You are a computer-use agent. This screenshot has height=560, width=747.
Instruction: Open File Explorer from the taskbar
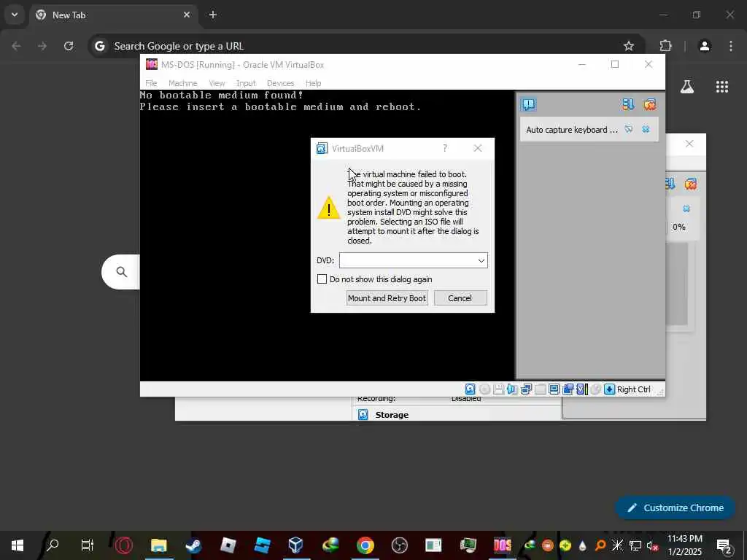(x=158, y=545)
